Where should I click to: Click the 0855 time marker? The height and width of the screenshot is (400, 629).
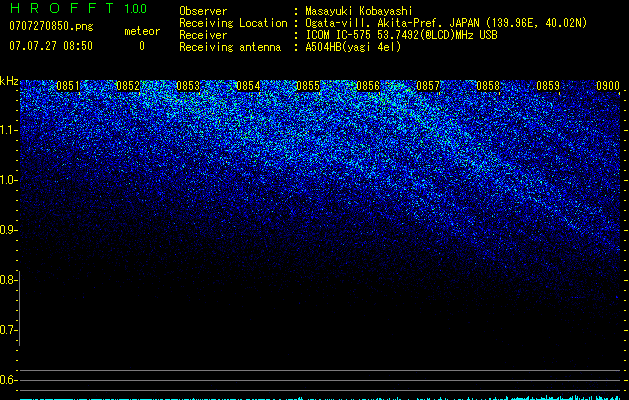point(308,86)
